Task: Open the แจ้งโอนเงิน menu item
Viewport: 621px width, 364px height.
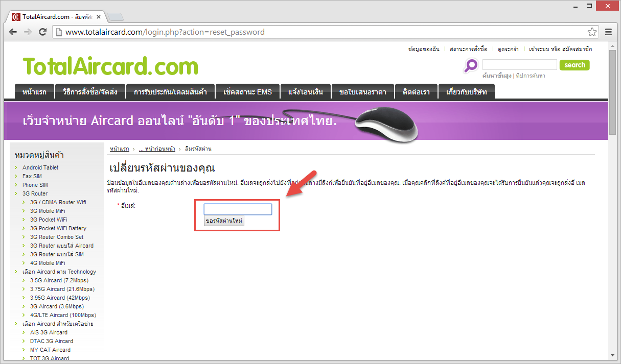Action: click(306, 92)
